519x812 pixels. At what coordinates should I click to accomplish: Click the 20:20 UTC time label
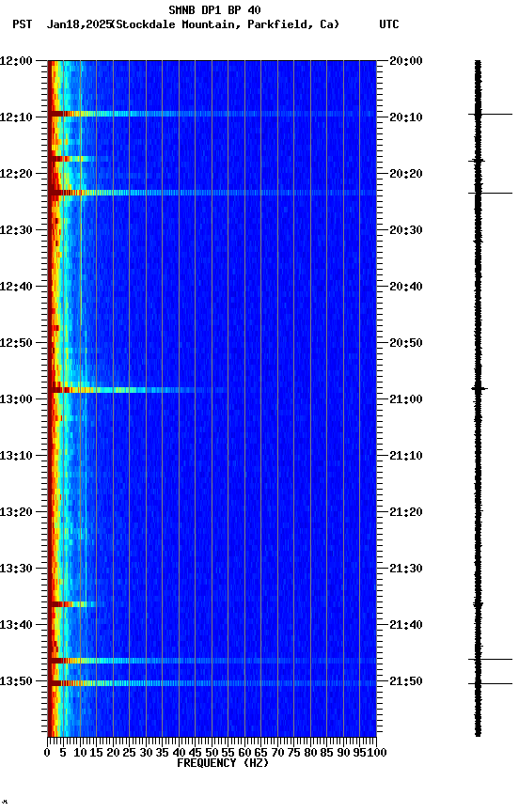pyautogui.click(x=405, y=174)
